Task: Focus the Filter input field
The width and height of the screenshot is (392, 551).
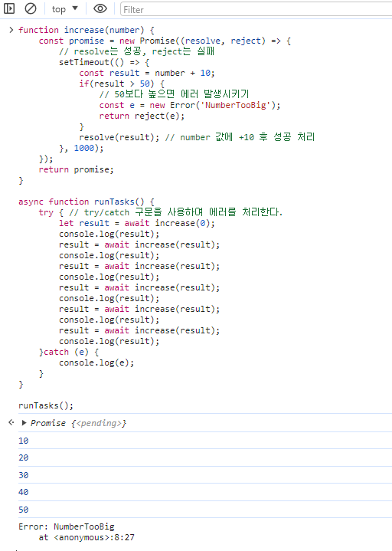Action: coord(256,9)
